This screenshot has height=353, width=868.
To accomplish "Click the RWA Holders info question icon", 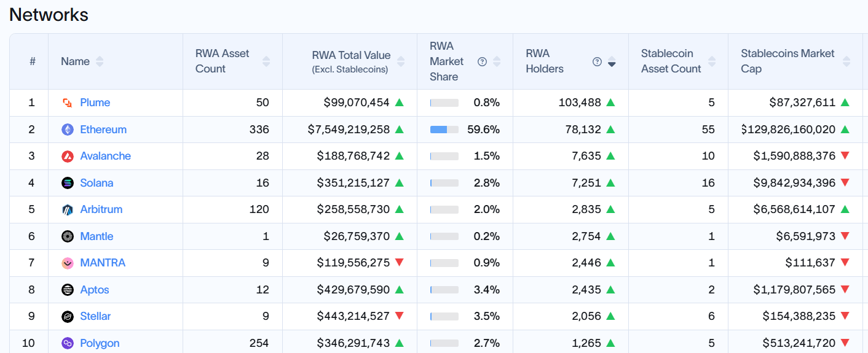I will [597, 61].
